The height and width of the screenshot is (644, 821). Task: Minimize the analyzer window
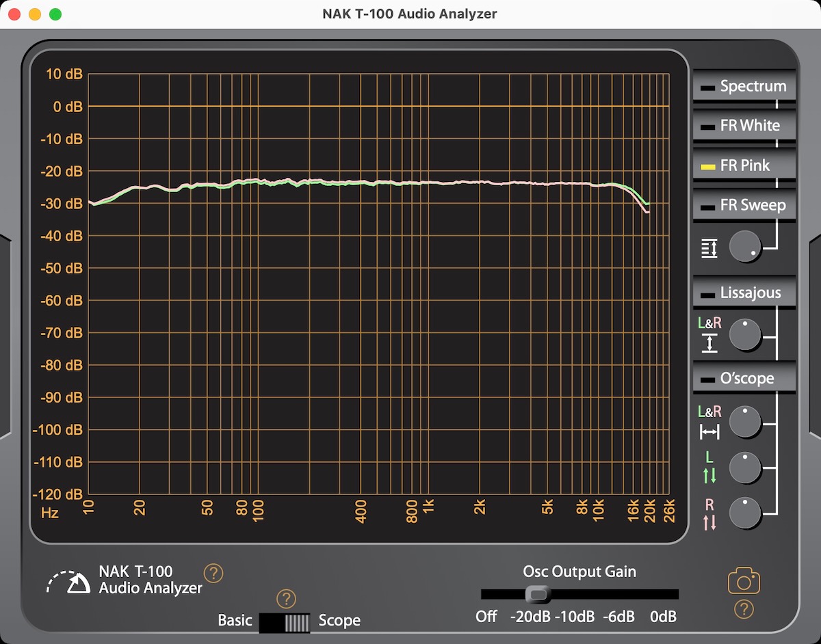(x=35, y=14)
